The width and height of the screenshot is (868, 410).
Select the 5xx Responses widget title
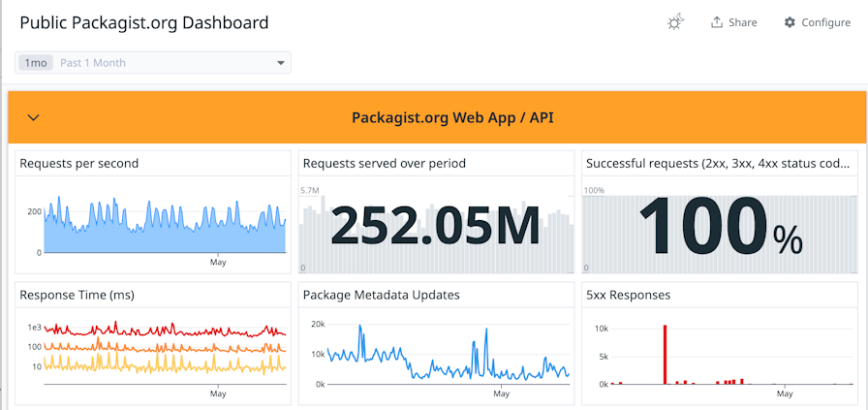click(628, 295)
